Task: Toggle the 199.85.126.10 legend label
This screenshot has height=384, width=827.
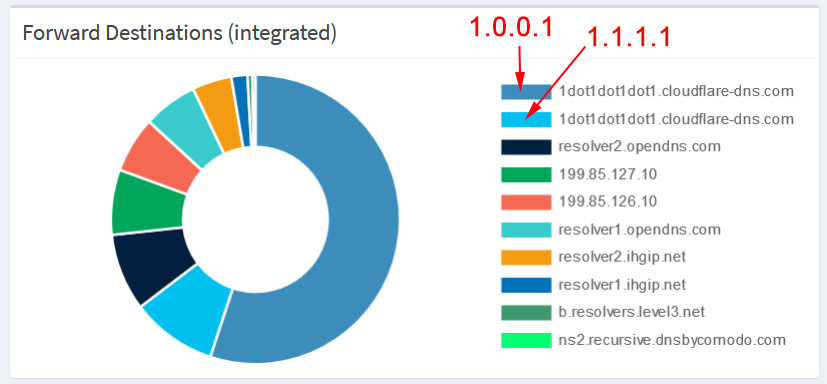Action: (x=608, y=202)
